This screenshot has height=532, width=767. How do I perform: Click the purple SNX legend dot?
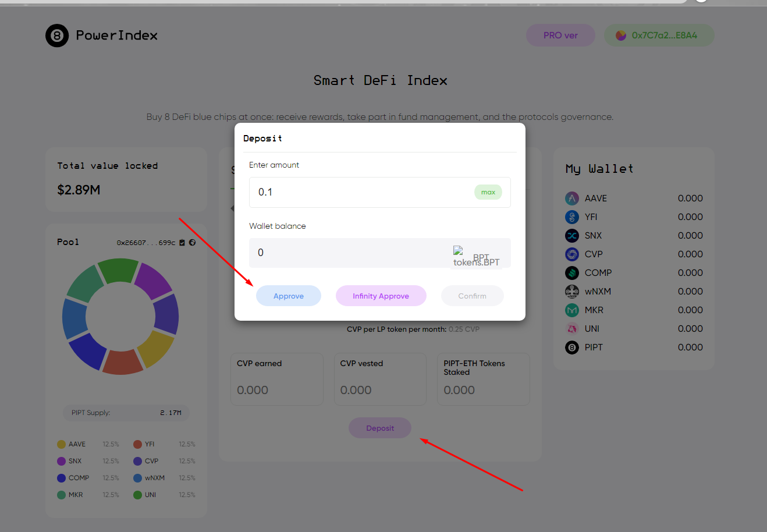pyautogui.click(x=61, y=461)
